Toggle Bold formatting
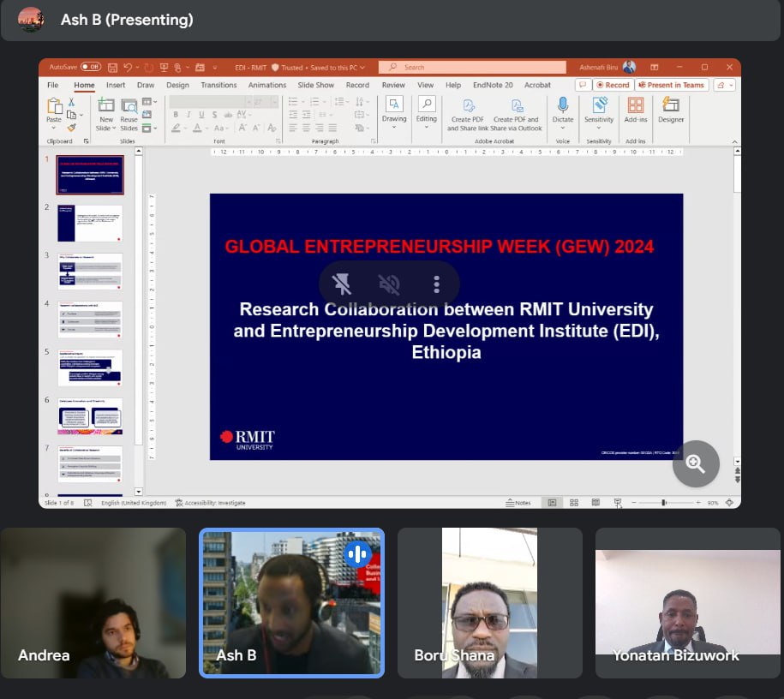 176,115
